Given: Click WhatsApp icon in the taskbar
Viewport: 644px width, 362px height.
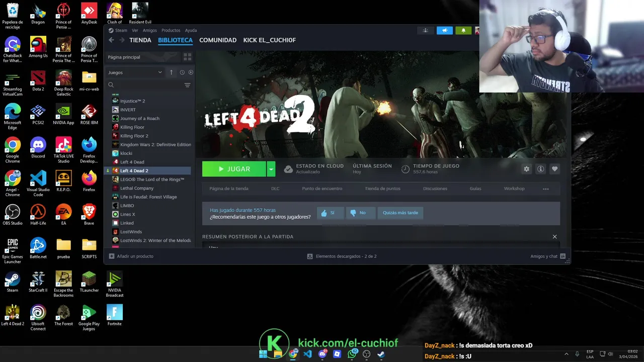Looking at the screenshot, I should click(352, 354).
